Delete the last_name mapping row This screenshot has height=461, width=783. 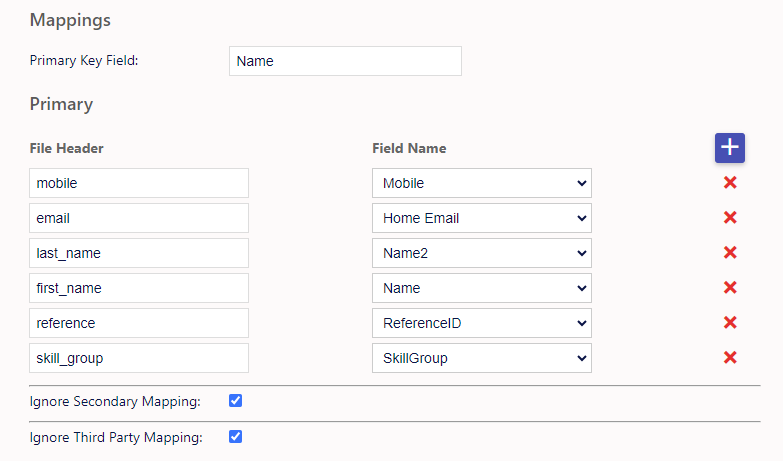coord(730,253)
